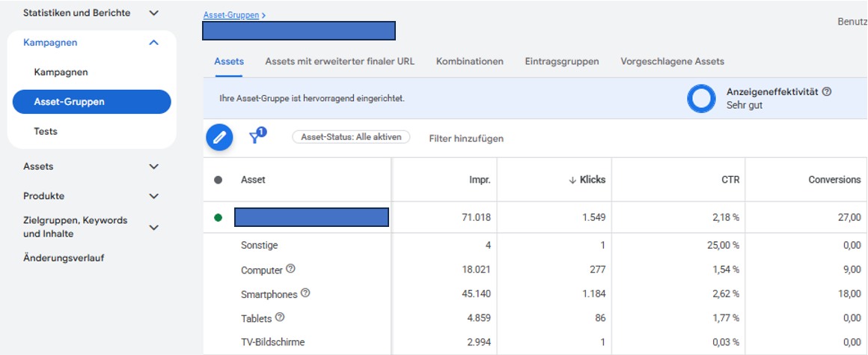Open the filter funnel icon with badge
Screen dimensions: 868x355
point(257,136)
